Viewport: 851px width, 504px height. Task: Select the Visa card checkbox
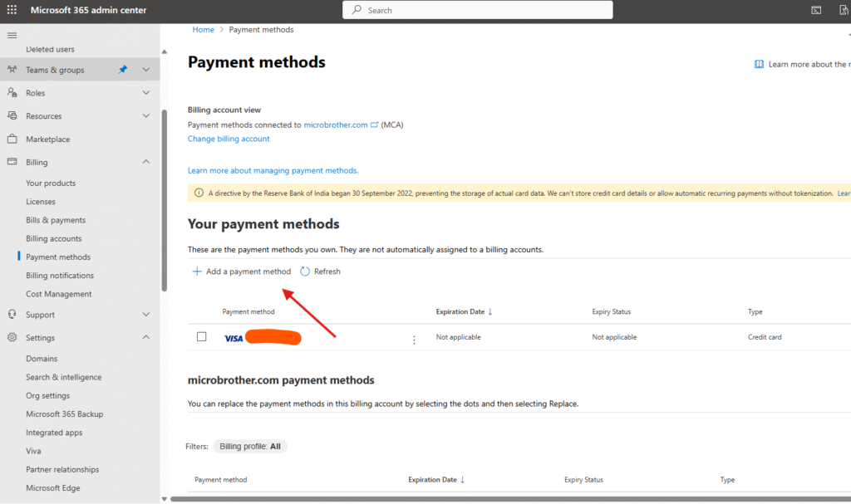click(x=201, y=337)
